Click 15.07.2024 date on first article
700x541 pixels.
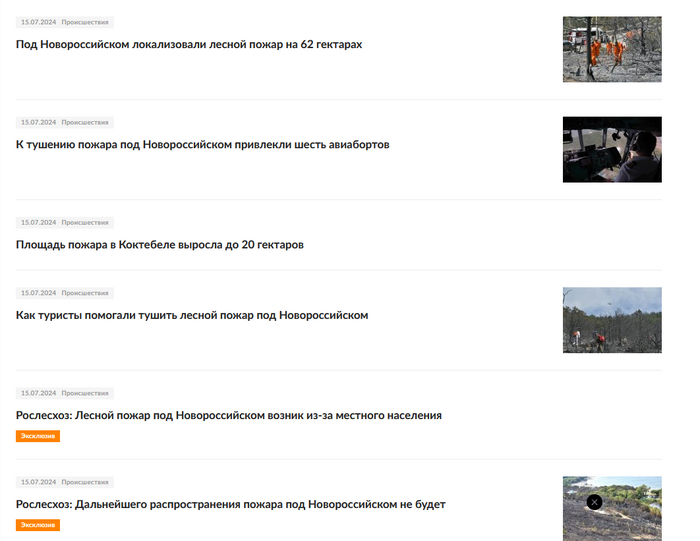tap(38, 22)
